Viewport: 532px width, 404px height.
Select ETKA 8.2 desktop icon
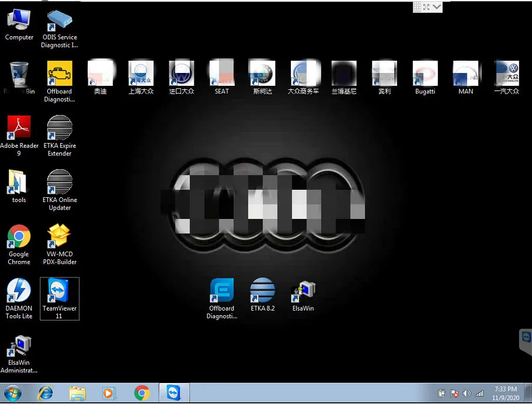[x=262, y=294]
